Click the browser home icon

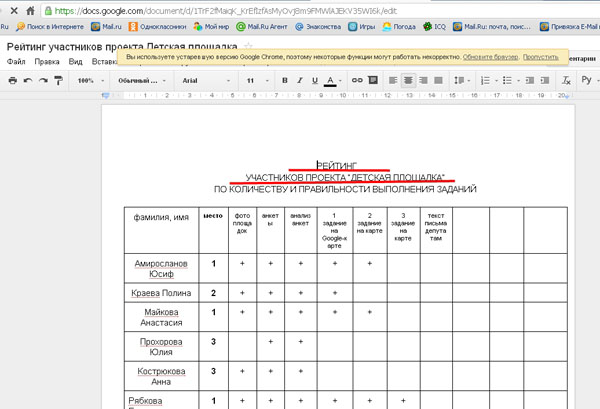tap(32, 10)
